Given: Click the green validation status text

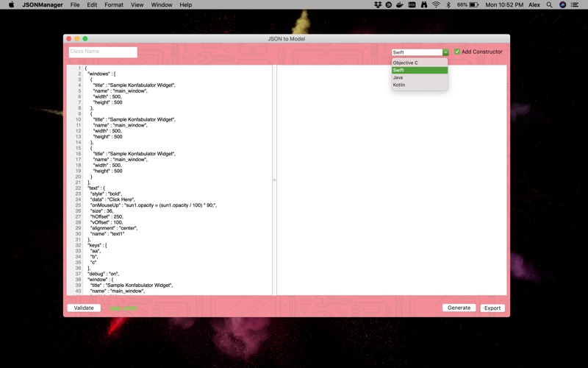Looking at the screenshot, I should click(x=123, y=308).
